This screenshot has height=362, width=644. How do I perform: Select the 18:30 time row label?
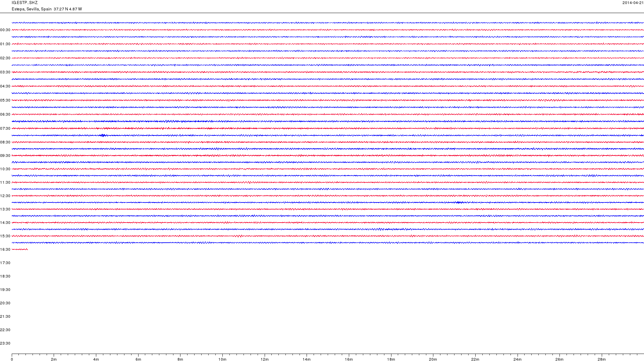pyautogui.click(x=5, y=276)
